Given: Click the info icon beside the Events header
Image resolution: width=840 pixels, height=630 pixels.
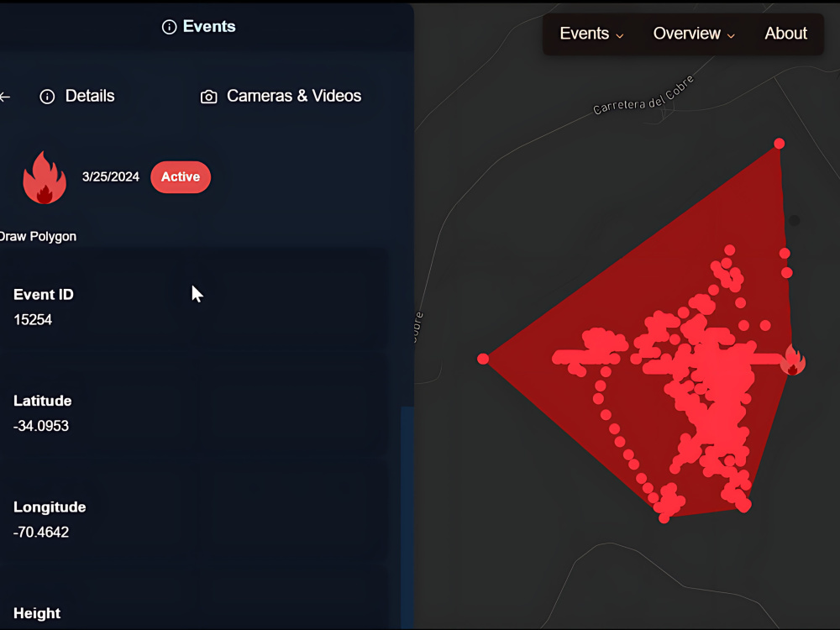Looking at the screenshot, I should (x=170, y=27).
